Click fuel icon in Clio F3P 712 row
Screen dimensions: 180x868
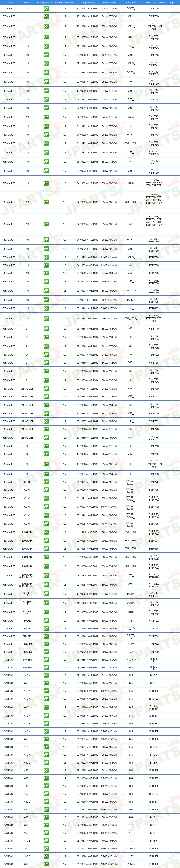pos(46,507)
